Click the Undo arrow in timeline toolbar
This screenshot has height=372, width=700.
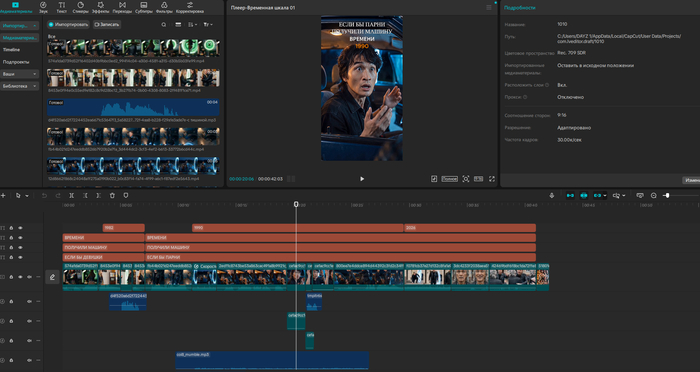click(x=44, y=196)
